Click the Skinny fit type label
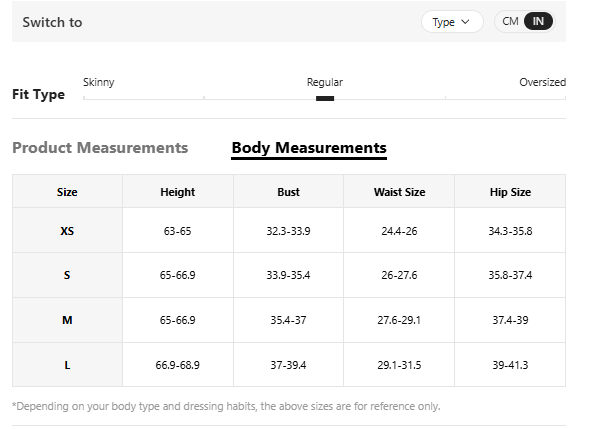The width and height of the screenshot is (590, 429). click(99, 82)
